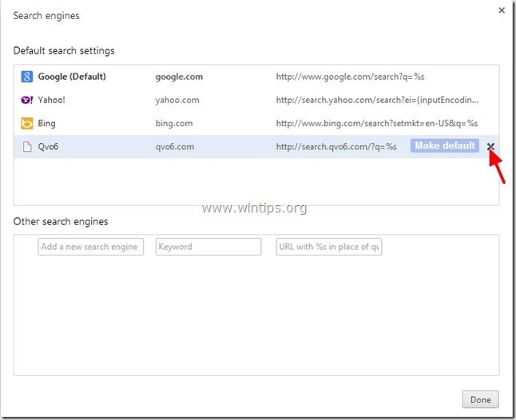This screenshot has height=420, width=516.
Task: Focus the URL with %s input field
Action: 329,247
